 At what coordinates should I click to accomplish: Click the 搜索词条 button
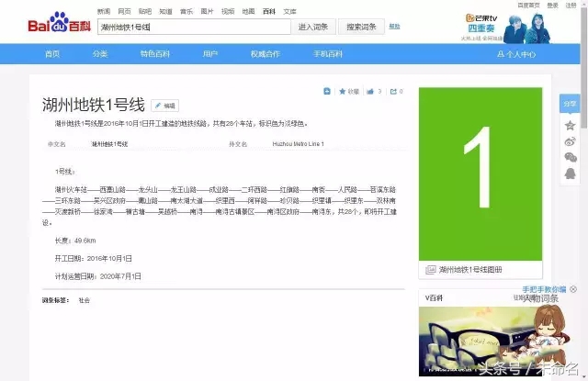361,27
